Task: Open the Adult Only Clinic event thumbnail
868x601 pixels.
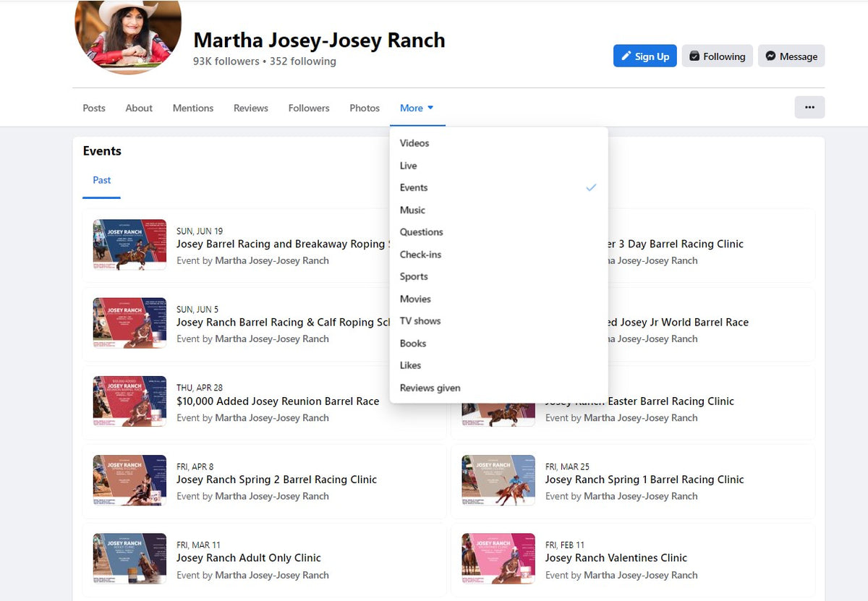Action: (x=129, y=559)
